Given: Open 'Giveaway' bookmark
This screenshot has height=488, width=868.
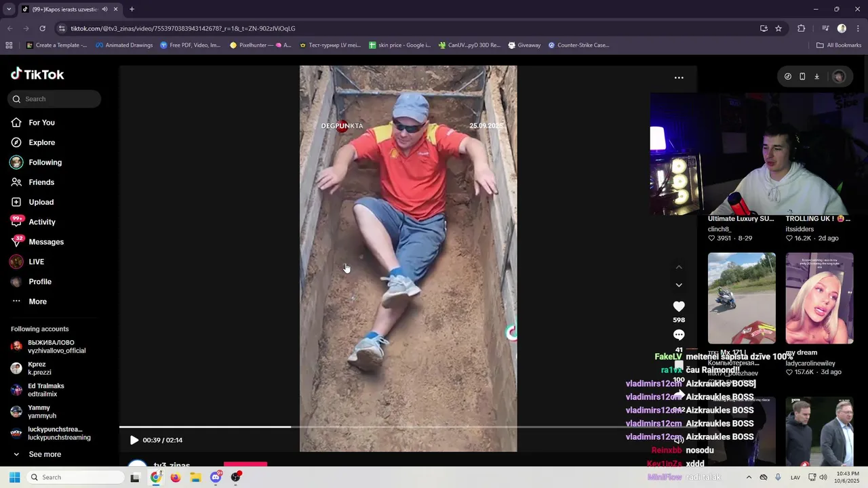Looking at the screenshot, I should pyautogui.click(x=524, y=45).
